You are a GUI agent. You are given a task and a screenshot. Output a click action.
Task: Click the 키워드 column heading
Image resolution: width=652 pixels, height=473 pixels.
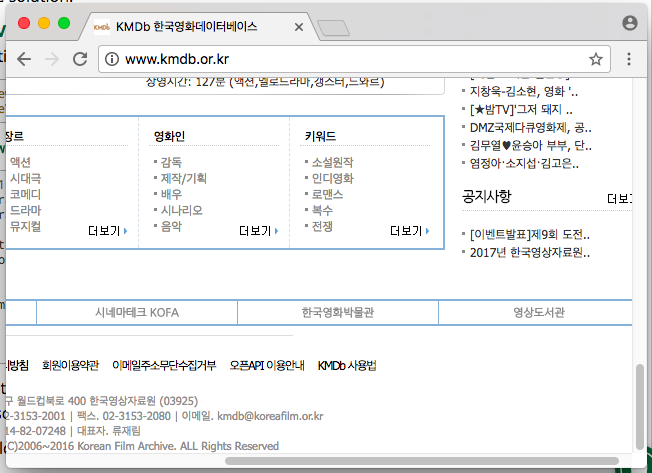320,136
